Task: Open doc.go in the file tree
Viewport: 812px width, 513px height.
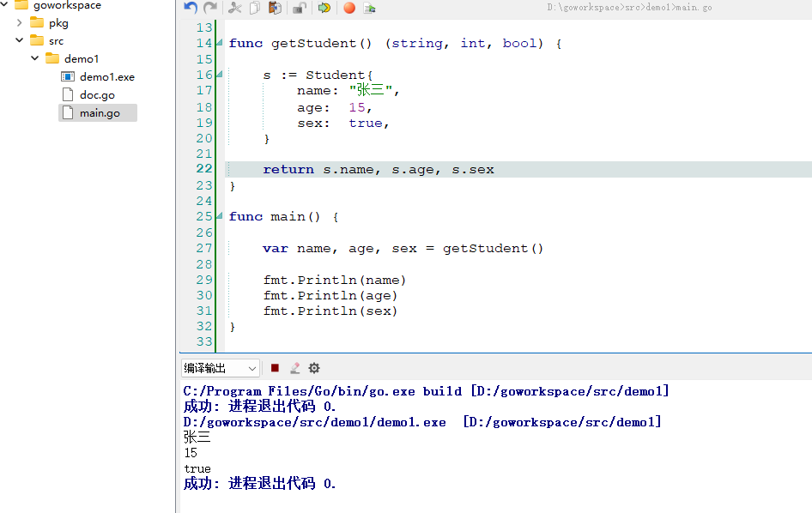Action: (x=97, y=94)
